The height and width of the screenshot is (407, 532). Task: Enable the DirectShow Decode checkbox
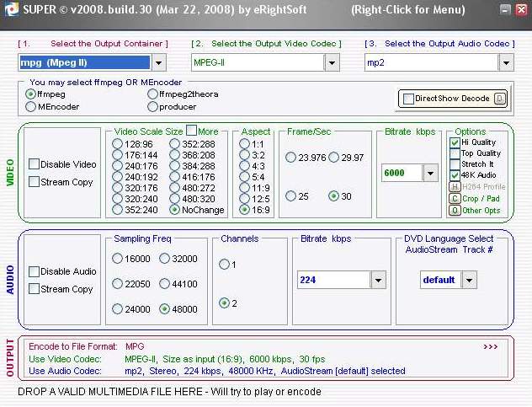coord(408,99)
